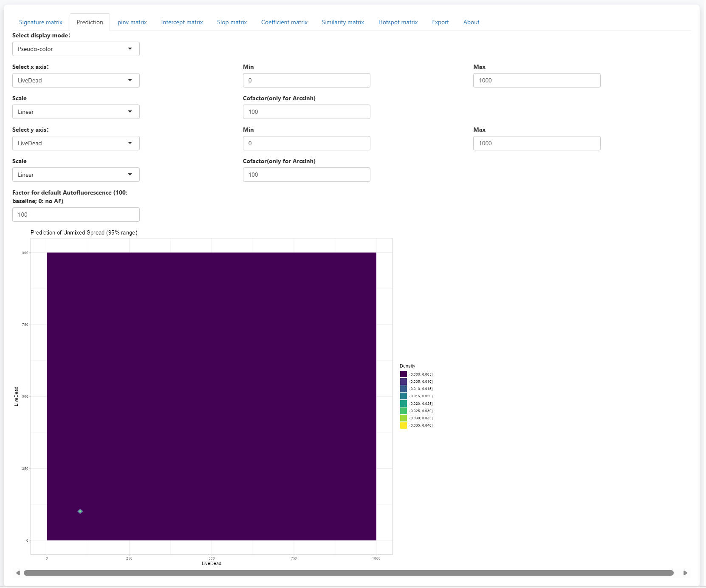Click the right scroll arrow of horizontal scrollbar

coord(685,573)
